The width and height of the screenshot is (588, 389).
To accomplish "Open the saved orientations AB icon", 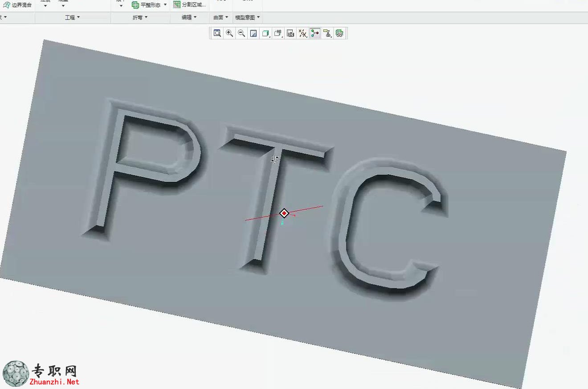I will point(278,33).
